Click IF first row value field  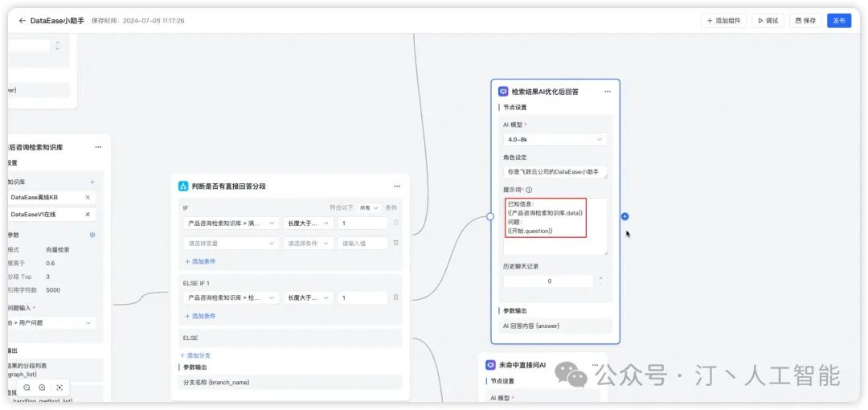[x=362, y=223]
